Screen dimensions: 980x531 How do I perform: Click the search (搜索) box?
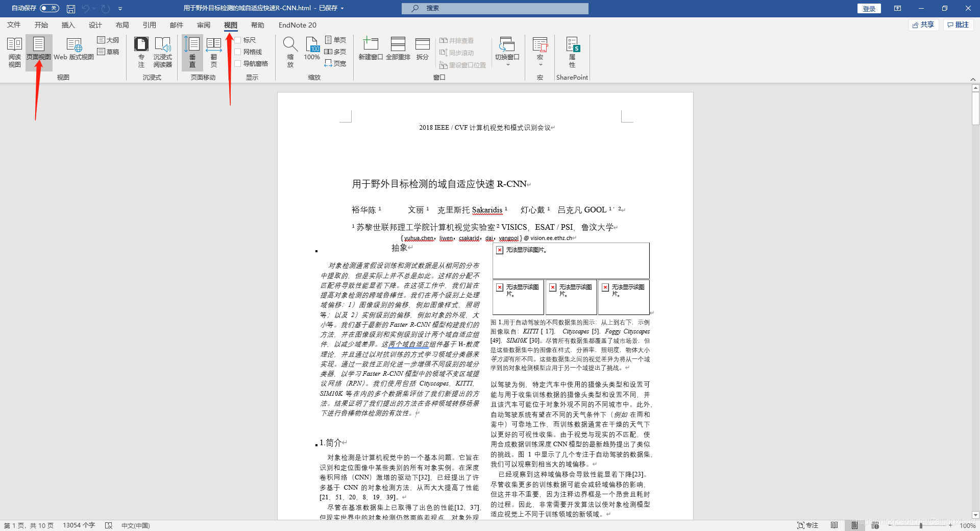[x=495, y=8]
